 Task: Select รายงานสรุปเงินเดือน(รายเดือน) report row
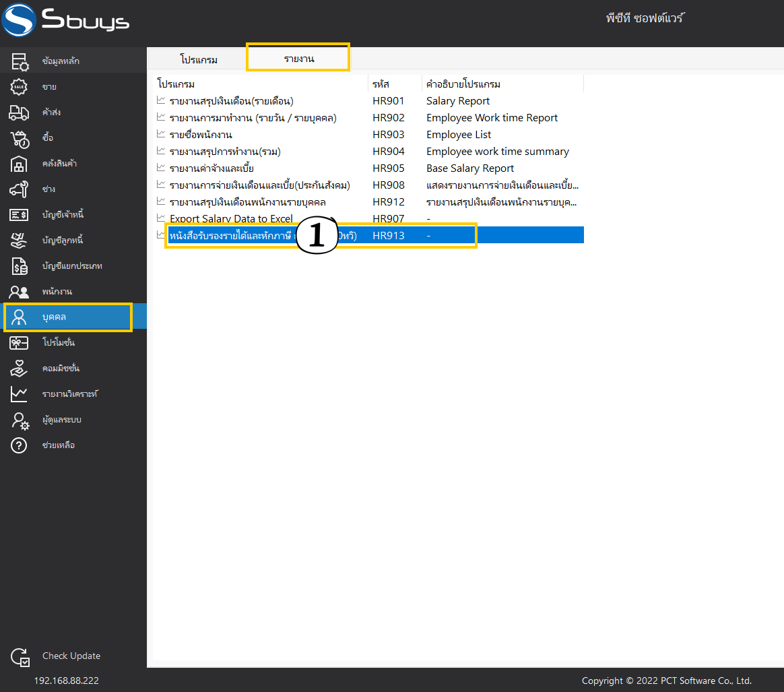[x=369, y=100]
